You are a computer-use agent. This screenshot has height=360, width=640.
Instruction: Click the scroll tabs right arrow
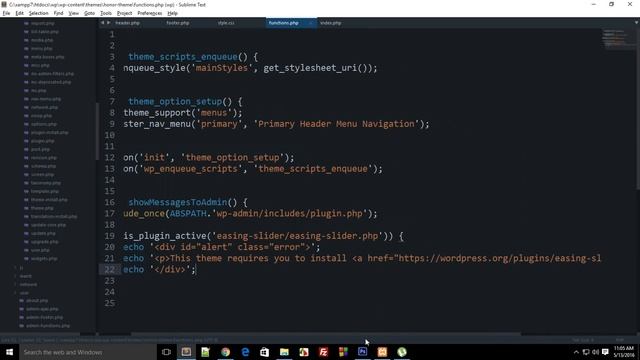(108, 23)
